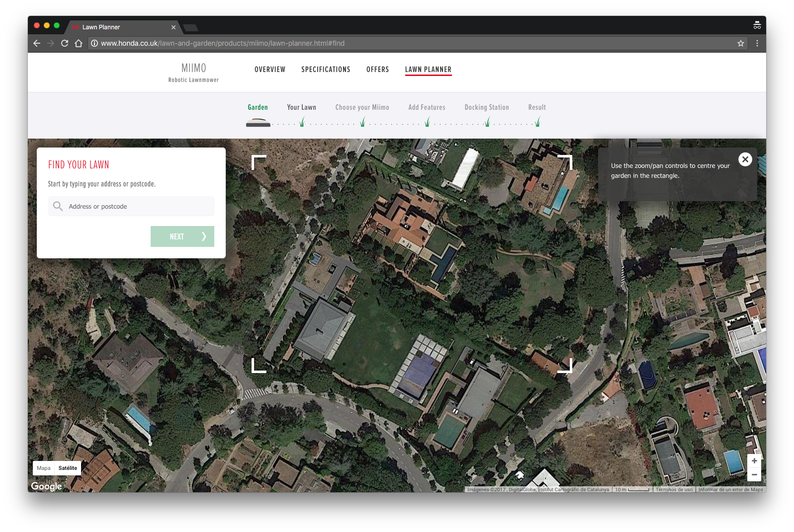
Task: Go to the Docking Station step
Action: 487,107
